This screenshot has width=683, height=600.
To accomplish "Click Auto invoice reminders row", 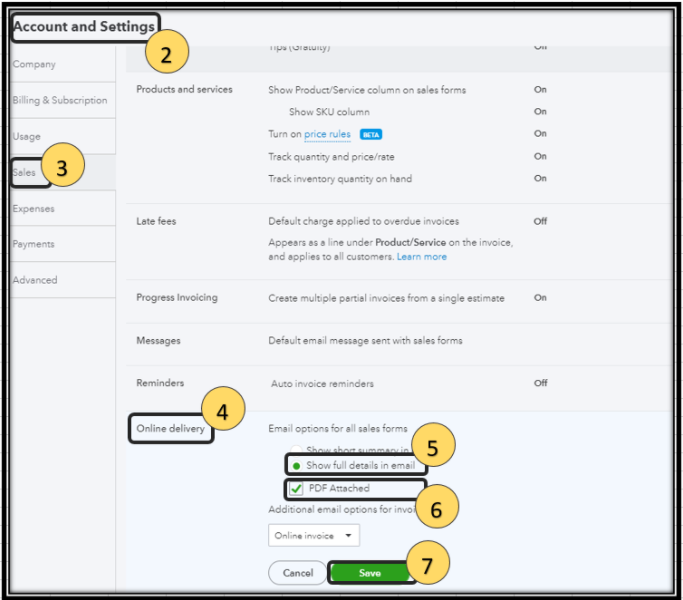I will pos(322,384).
